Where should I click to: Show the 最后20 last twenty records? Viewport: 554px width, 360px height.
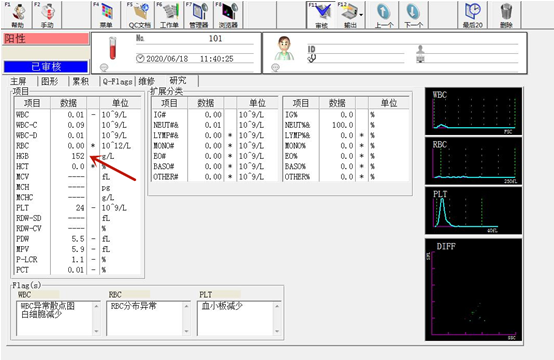point(473,15)
